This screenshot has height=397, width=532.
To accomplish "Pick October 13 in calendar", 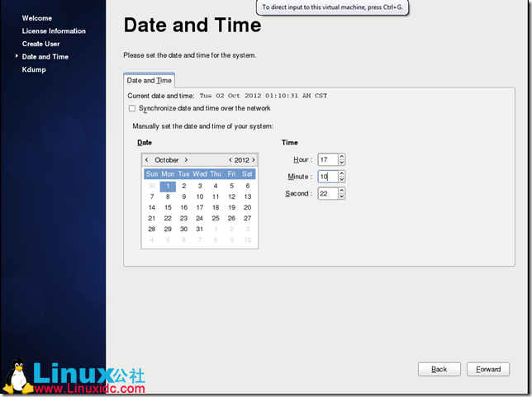I will point(248,196).
